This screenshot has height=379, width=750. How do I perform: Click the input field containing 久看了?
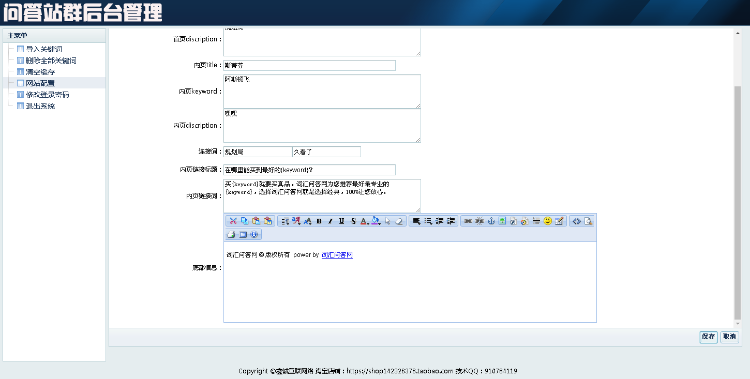click(x=326, y=152)
